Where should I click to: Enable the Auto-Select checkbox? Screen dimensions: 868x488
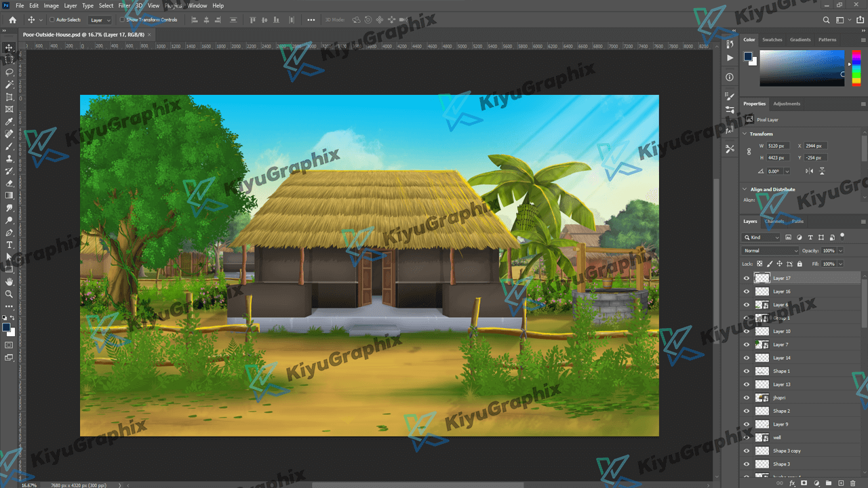[52, 20]
